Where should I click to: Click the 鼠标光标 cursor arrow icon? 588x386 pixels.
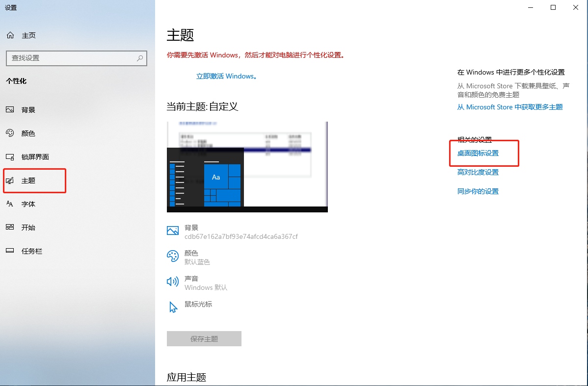(x=173, y=307)
